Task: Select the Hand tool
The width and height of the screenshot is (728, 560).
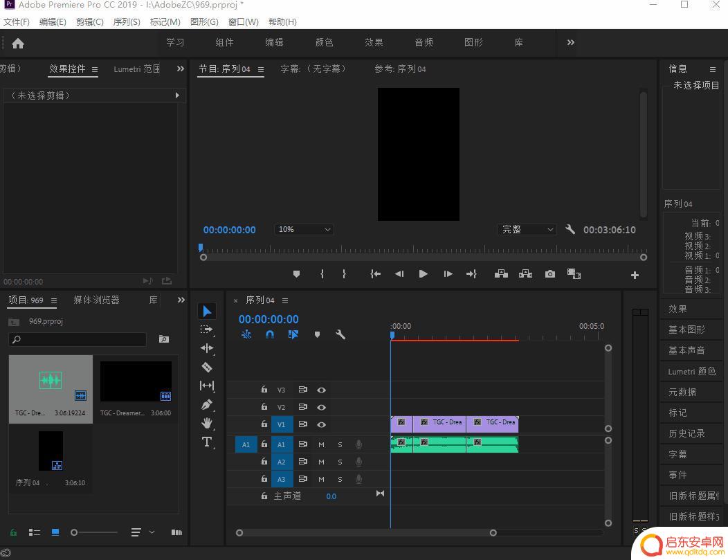Action: [x=207, y=423]
